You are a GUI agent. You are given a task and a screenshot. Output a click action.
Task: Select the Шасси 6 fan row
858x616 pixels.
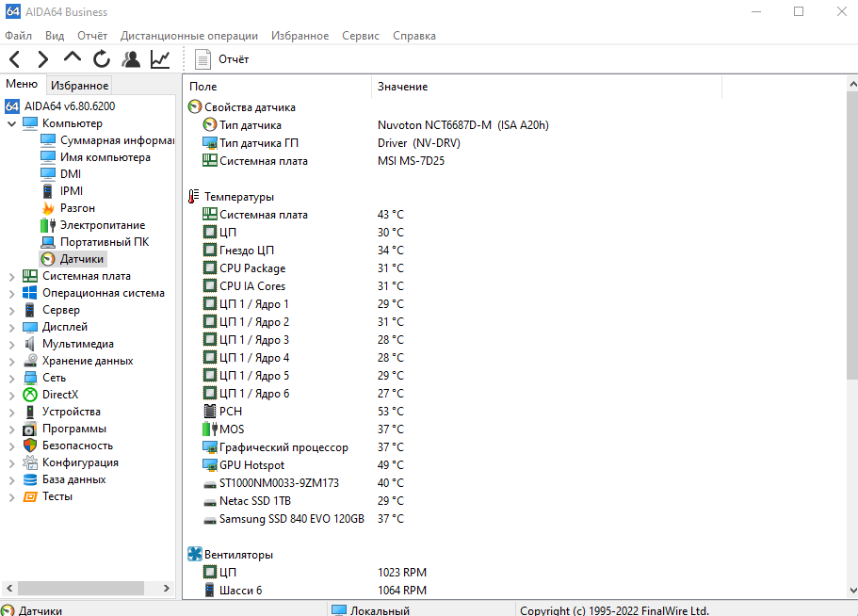tap(314, 591)
